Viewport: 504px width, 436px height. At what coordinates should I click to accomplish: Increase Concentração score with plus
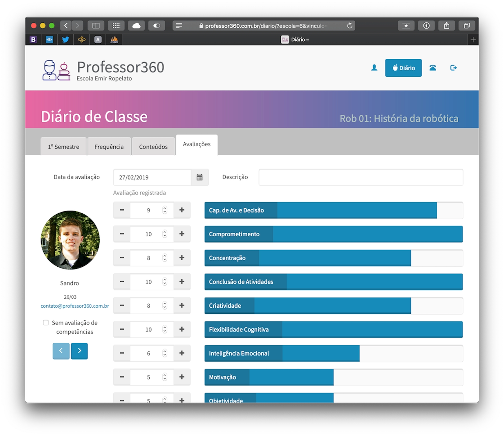[x=182, y=258]
